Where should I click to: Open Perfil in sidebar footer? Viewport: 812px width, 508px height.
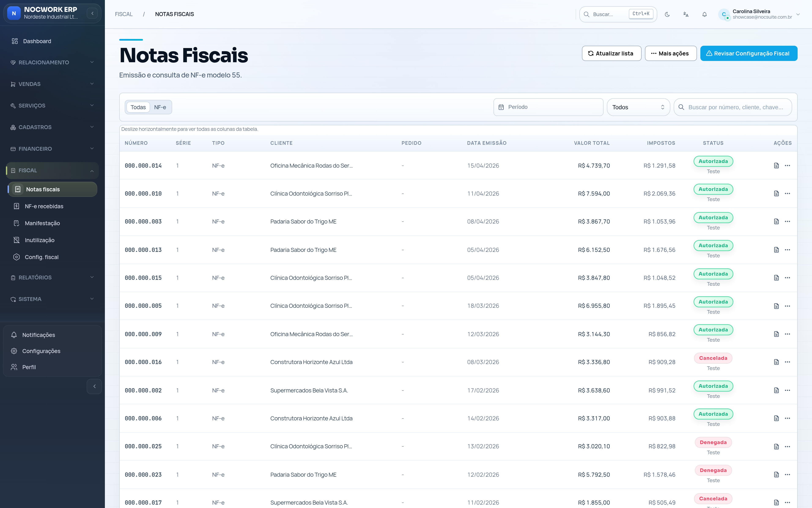tap(52, 367)
